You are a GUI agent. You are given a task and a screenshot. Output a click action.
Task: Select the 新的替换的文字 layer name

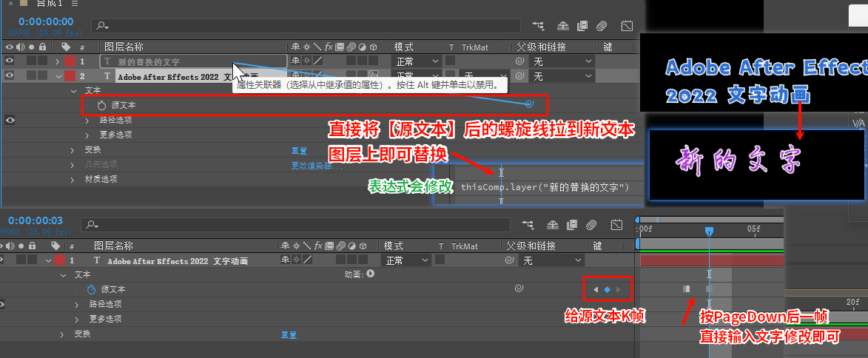coord(149,62)
